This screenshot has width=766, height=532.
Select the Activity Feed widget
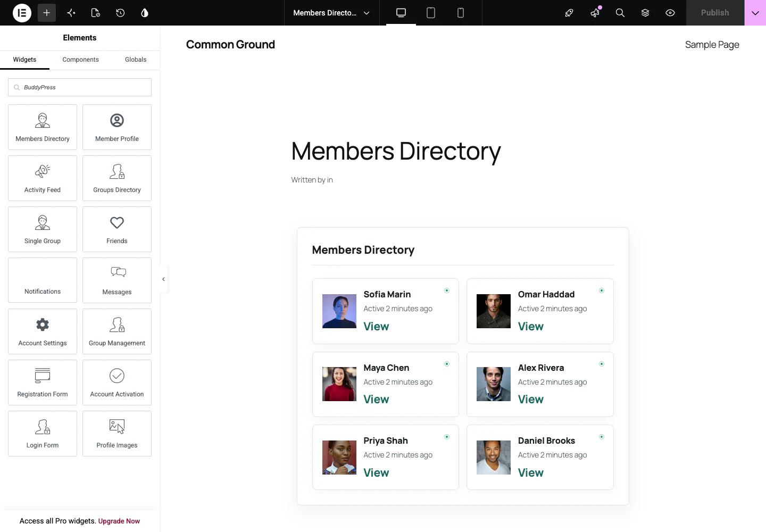pos(43,178)
